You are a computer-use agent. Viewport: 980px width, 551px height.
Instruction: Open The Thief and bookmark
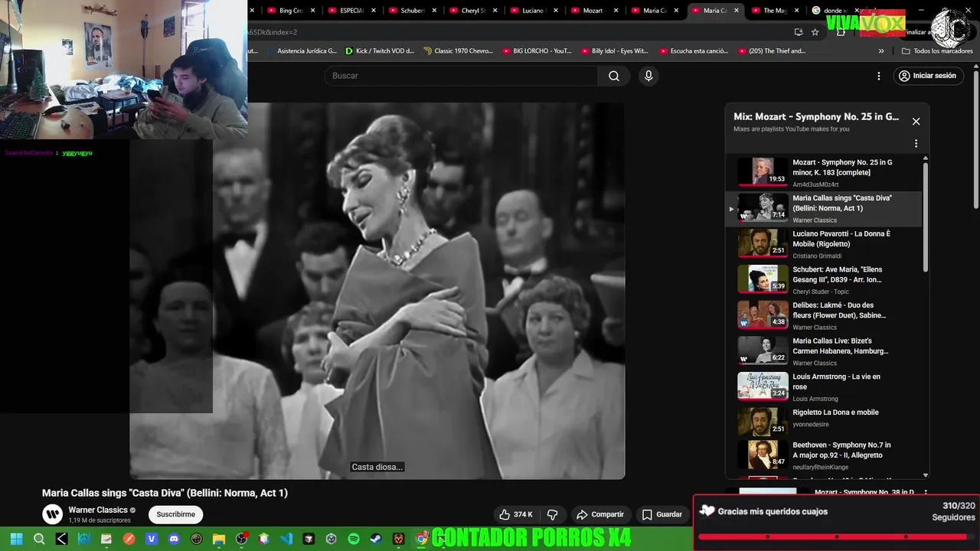click(x=772, y=51)
